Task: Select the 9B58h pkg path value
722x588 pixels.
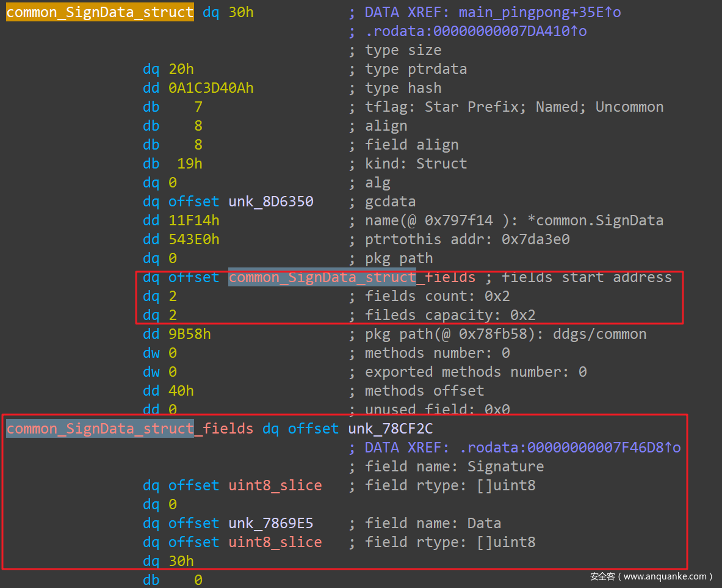Action: [189, 334]
